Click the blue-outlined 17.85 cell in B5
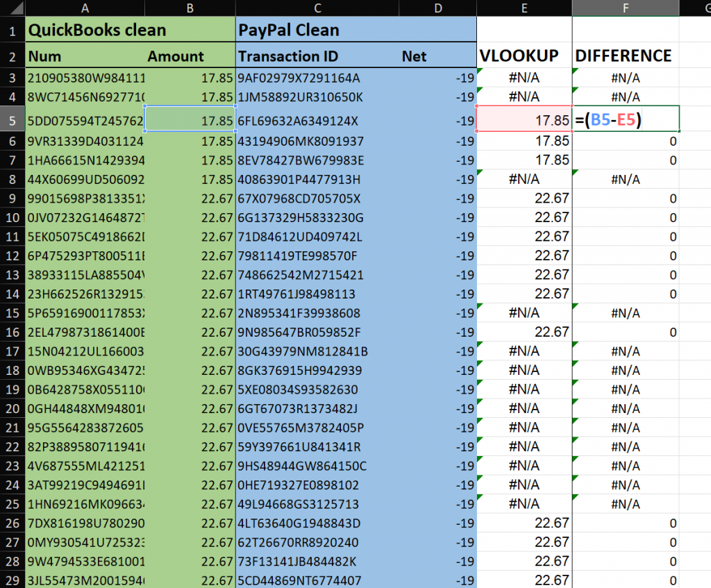 point(190,120)
